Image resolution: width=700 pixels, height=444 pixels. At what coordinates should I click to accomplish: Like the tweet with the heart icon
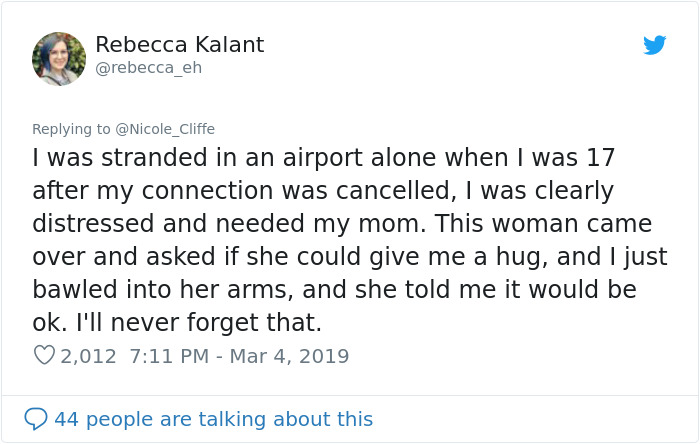(44, 355)
